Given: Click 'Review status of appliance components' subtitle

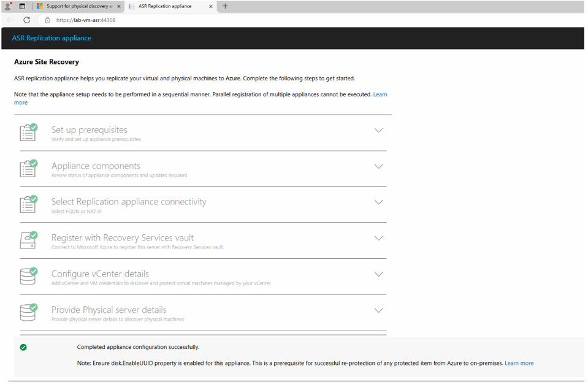Looking at the screenshot, I should click(119, 175).
